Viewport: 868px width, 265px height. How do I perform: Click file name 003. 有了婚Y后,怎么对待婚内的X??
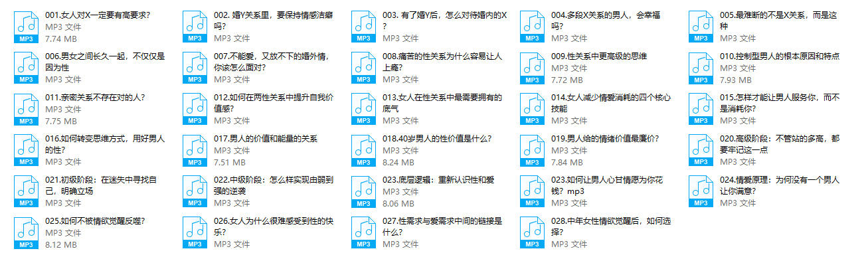pyautogui.click(x=445, y=21)
